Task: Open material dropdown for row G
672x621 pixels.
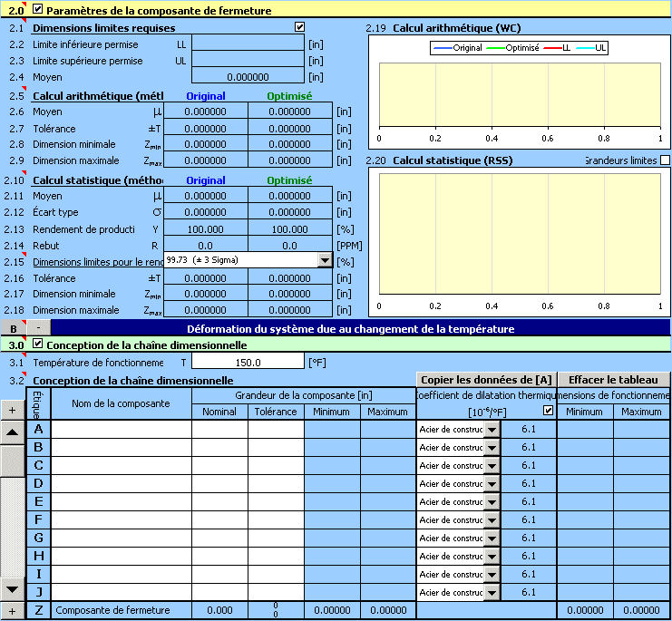Action: pos(492,538)
